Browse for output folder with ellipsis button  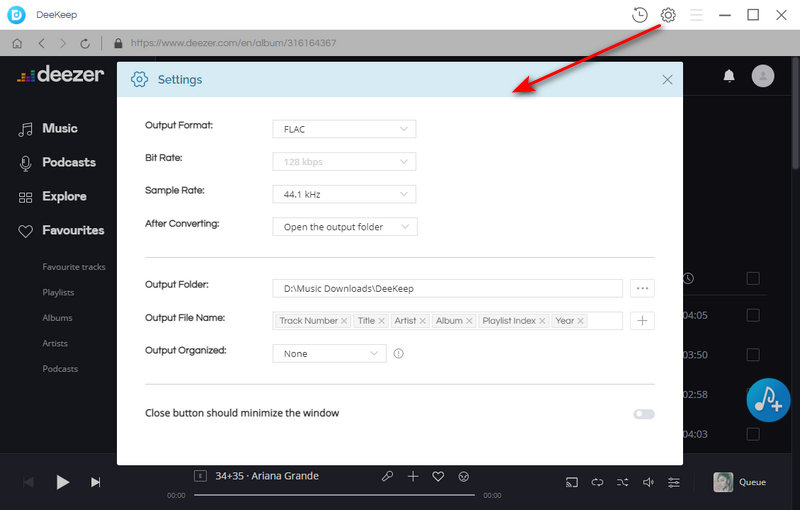click(642, 288)
